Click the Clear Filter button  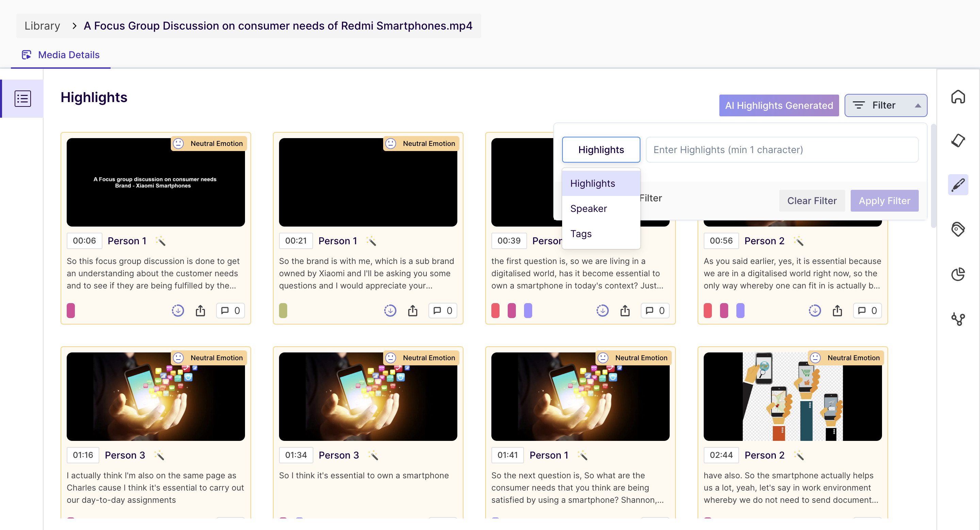(812, 201)
